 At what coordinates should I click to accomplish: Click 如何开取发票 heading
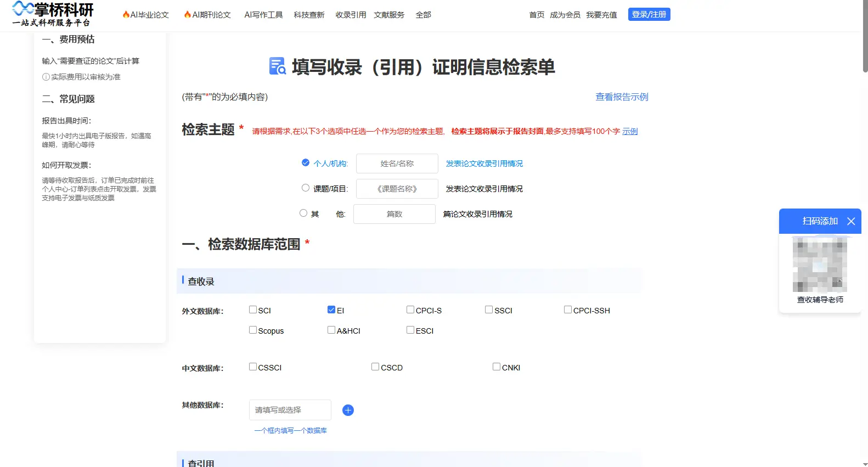[x=66, y=165]
